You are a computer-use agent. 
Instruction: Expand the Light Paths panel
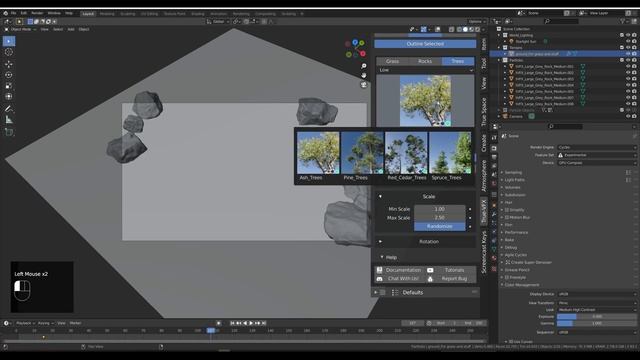coord(513,180)
